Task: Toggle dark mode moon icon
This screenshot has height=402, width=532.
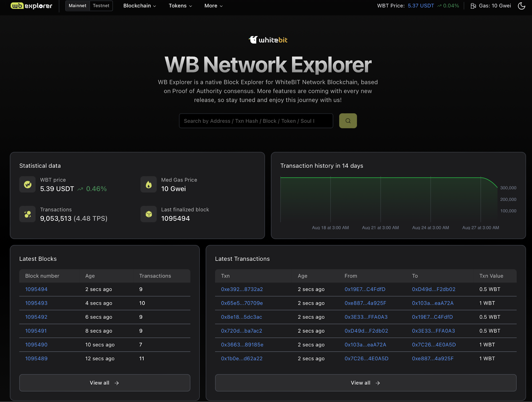Action: [521, 6]
